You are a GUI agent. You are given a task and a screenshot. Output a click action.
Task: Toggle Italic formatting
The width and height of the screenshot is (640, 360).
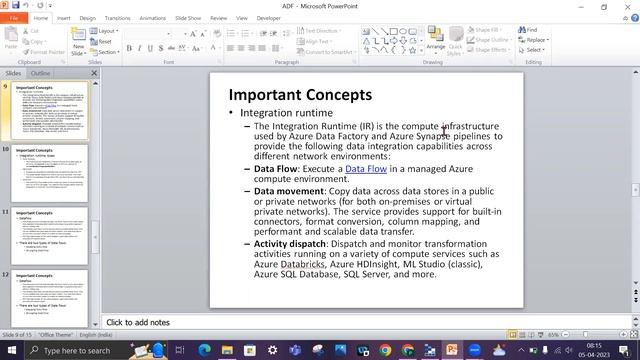[x=140, y=48]
